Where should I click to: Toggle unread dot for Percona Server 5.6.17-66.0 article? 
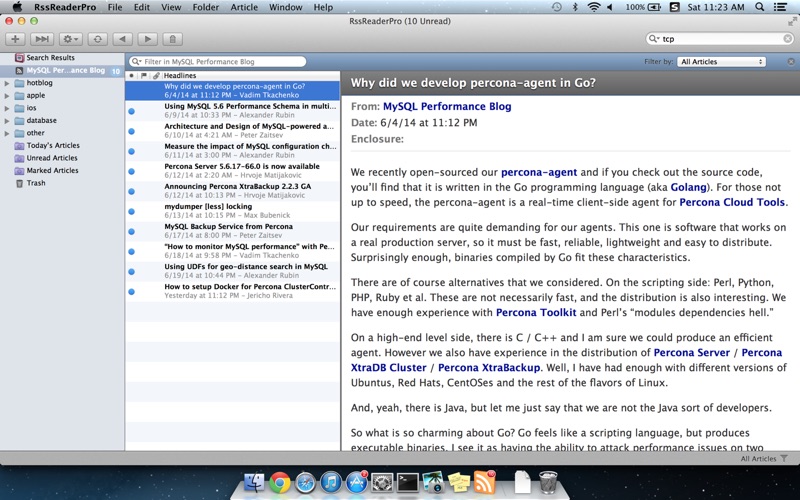(x=132, y=171)
